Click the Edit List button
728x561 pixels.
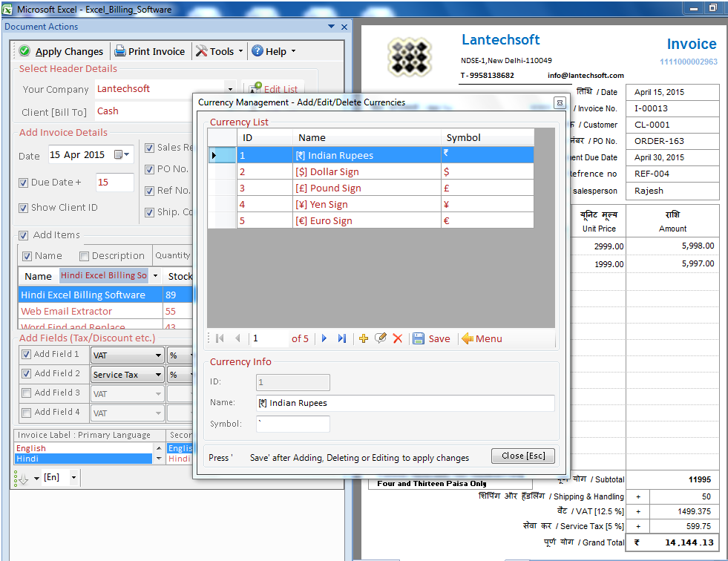[274, 89]
